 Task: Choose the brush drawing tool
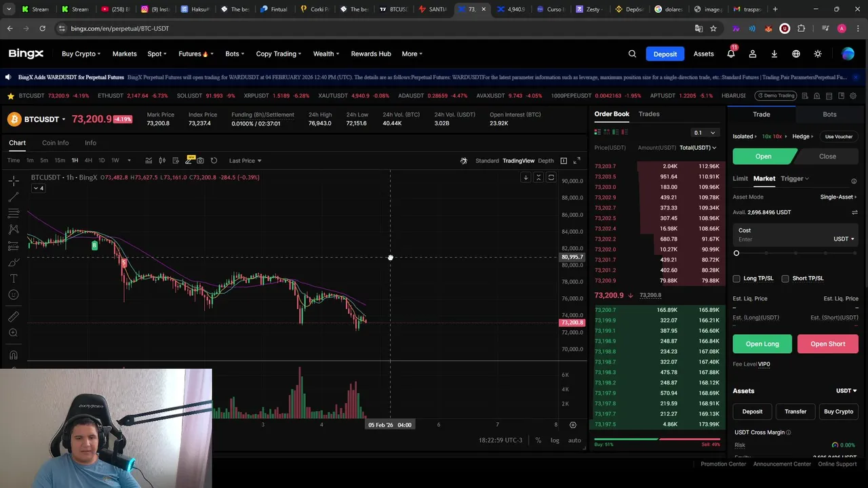[x=14, y=262]
